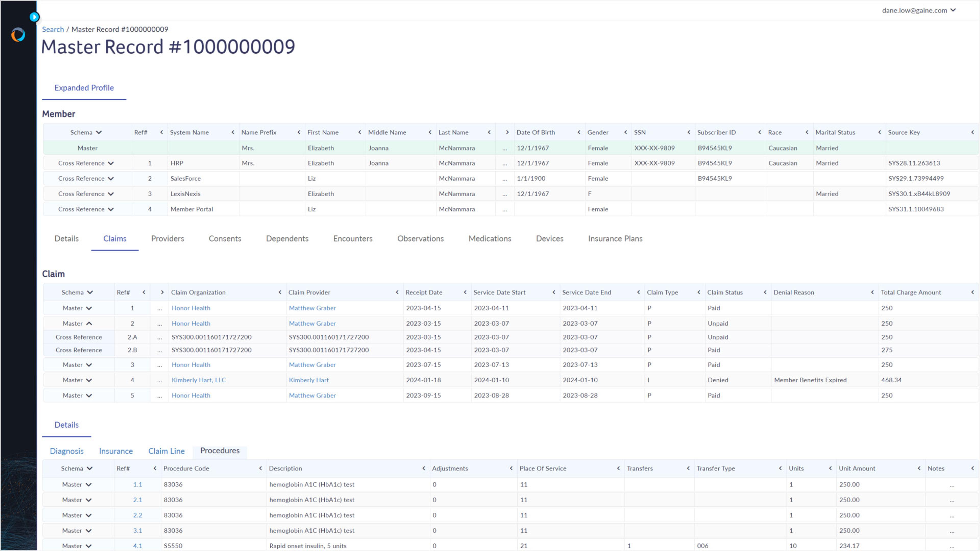Screen dimensions: 980x551
Task: Expand the hidden columns arrow after Last Name
Action: click(x=507, y=132)
